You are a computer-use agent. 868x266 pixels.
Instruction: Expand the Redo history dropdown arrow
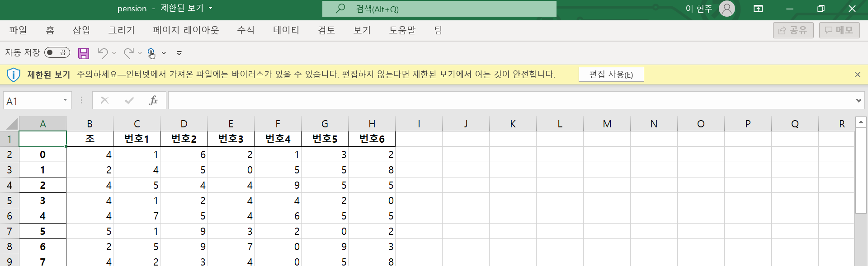click(140, 53)
